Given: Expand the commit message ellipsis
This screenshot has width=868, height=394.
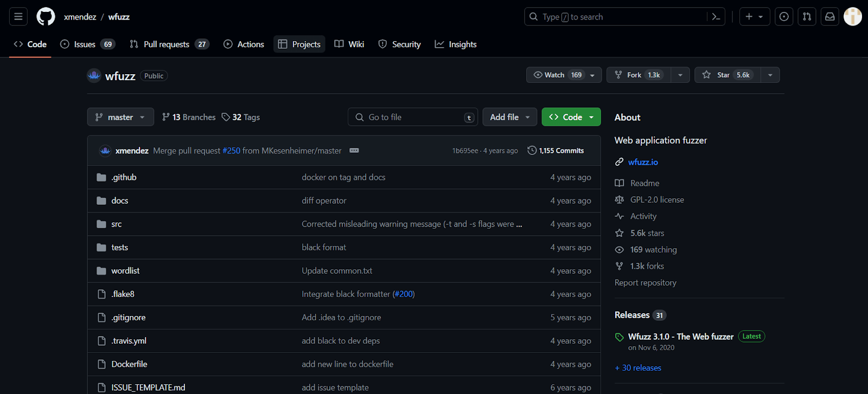Looking at the screenshot, I should coord(354,150).
